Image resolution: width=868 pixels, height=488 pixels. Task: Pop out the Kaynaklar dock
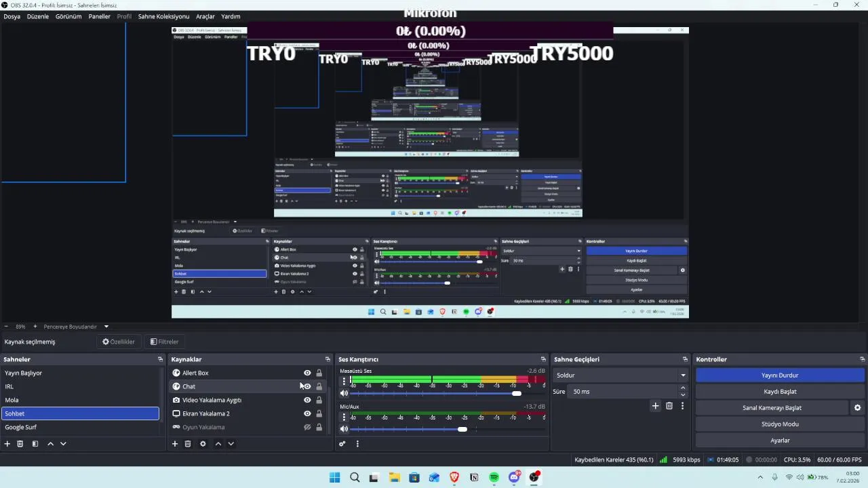pyautogui.click(x=328, y=359)
